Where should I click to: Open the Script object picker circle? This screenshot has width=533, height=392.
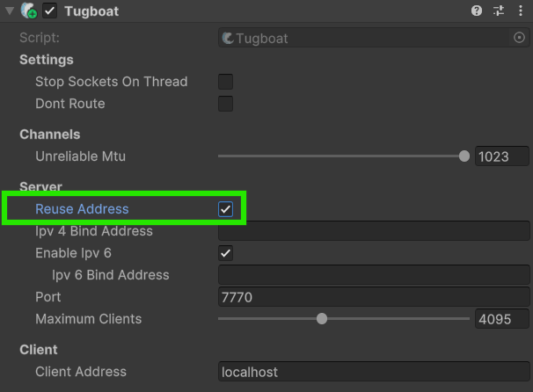519,38
